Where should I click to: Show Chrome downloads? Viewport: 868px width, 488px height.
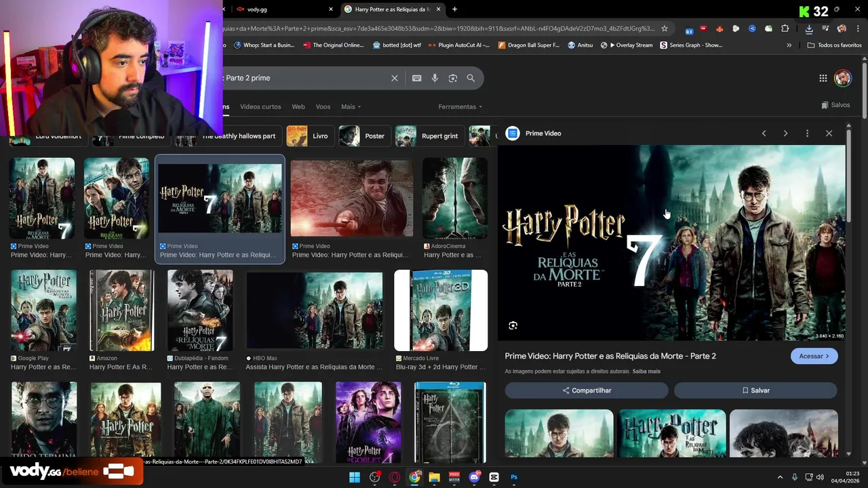[x=809, y=28]
